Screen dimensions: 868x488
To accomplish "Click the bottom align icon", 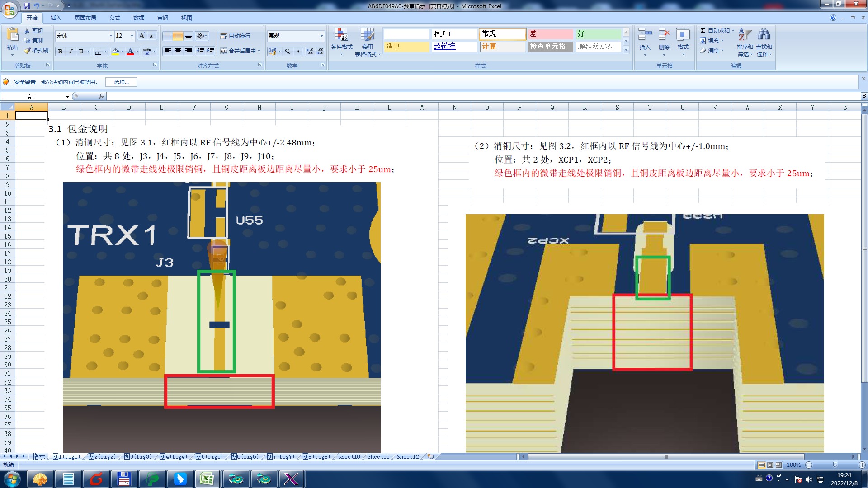I will point(189,36).
